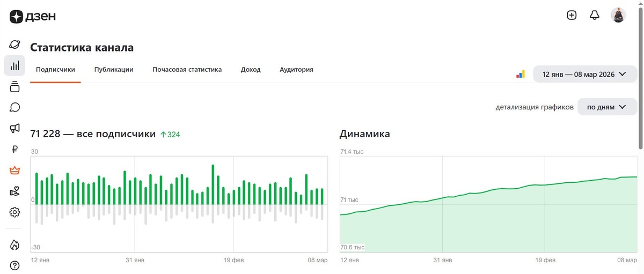Click the 70.6 тыс axis label
Screen dimensions: 644x274
(353, 247)
